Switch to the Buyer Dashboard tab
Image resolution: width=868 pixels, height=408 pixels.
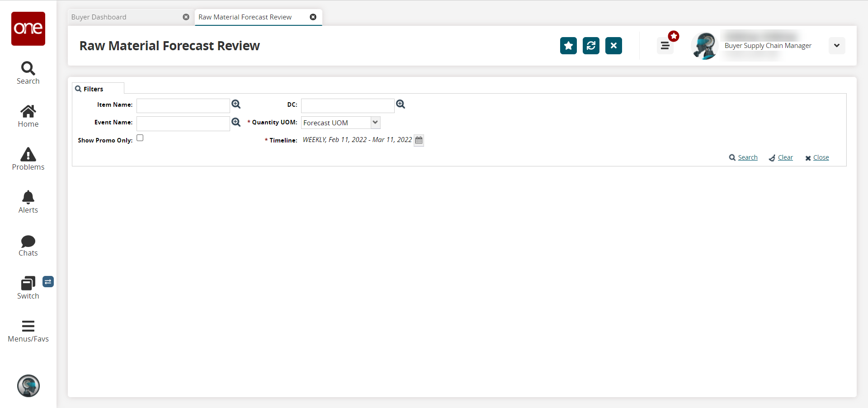(99, 17)
